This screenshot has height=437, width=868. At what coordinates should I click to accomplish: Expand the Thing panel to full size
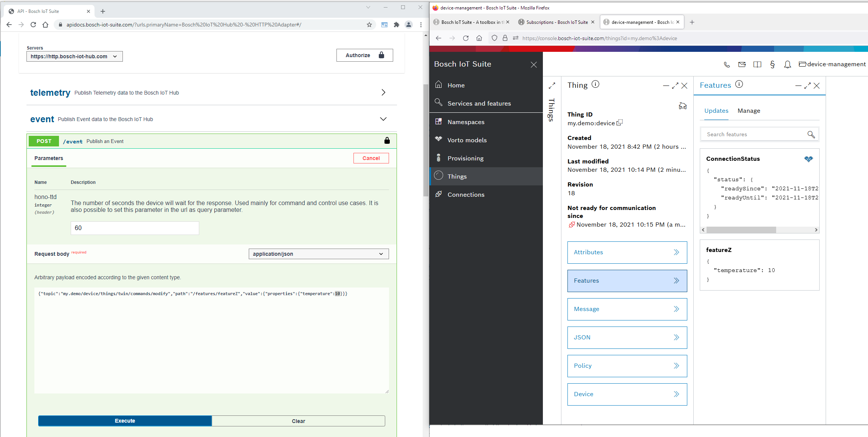675,86
